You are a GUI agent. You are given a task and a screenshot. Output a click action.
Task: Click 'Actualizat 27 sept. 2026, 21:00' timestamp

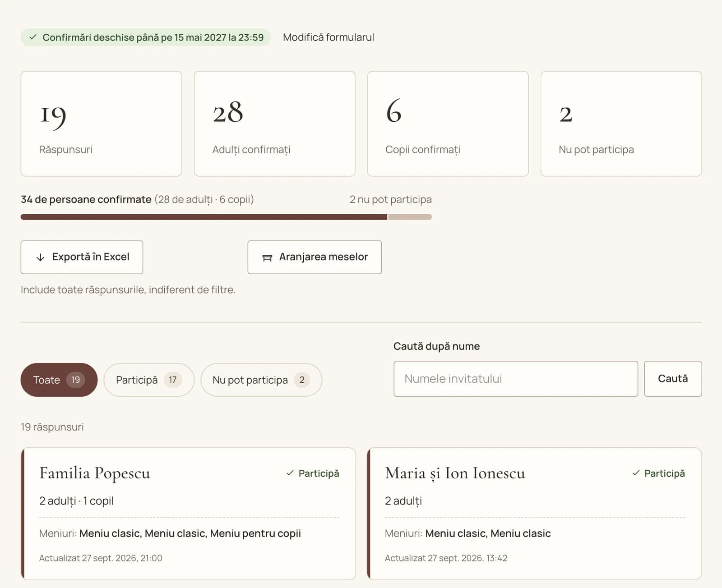pyautogui.click(x=101, y=558)
